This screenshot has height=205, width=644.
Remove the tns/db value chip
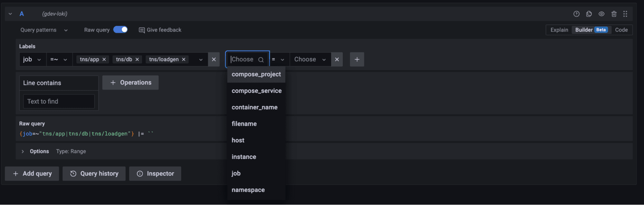(x=137, y=60)
